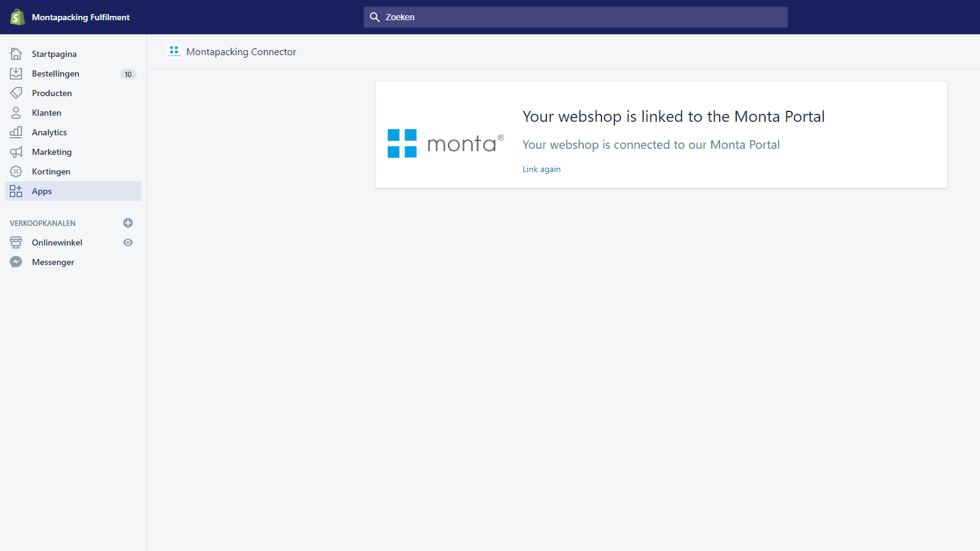Select the Producten tag icon
This screenshot has width=980, height=551.
tap(16, 93)
